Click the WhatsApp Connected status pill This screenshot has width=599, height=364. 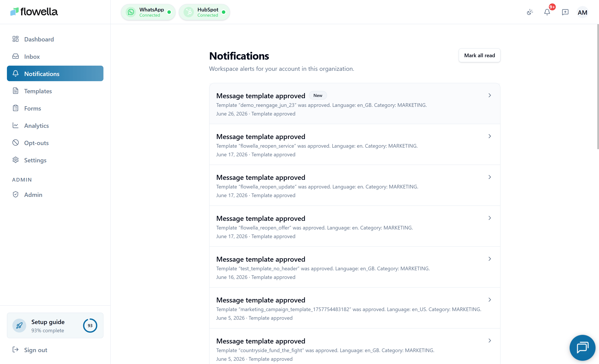[148, 12]
